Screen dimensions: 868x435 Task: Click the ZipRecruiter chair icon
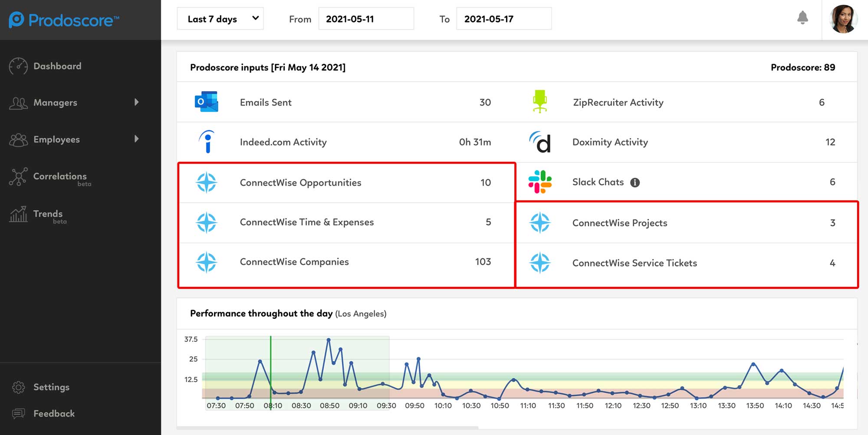coord(540,102)
